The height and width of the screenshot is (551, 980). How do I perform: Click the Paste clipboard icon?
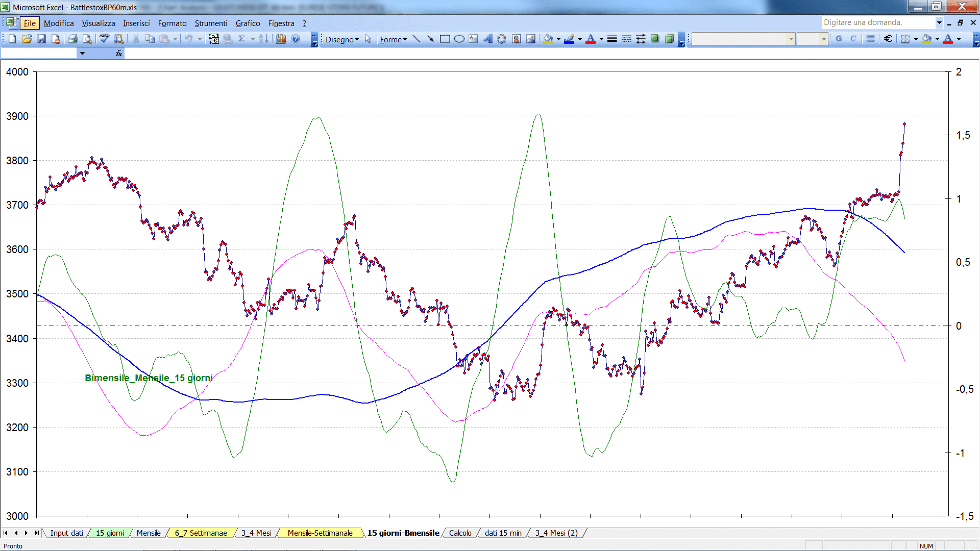164,39
